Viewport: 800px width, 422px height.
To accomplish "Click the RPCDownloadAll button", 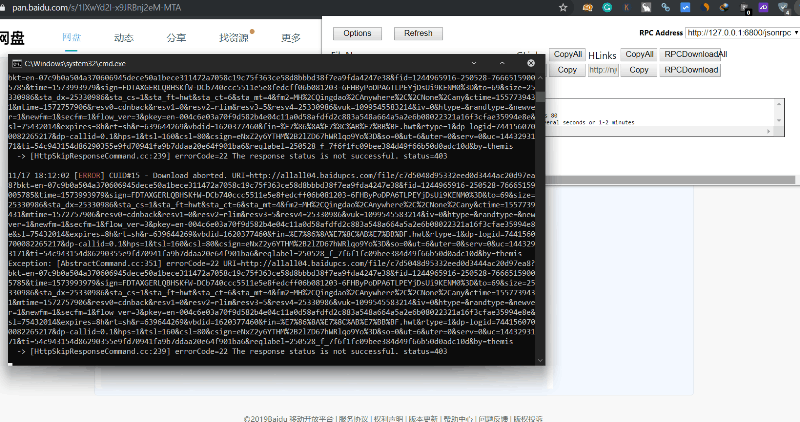I will pyautogui.click(x=695, y=54).
